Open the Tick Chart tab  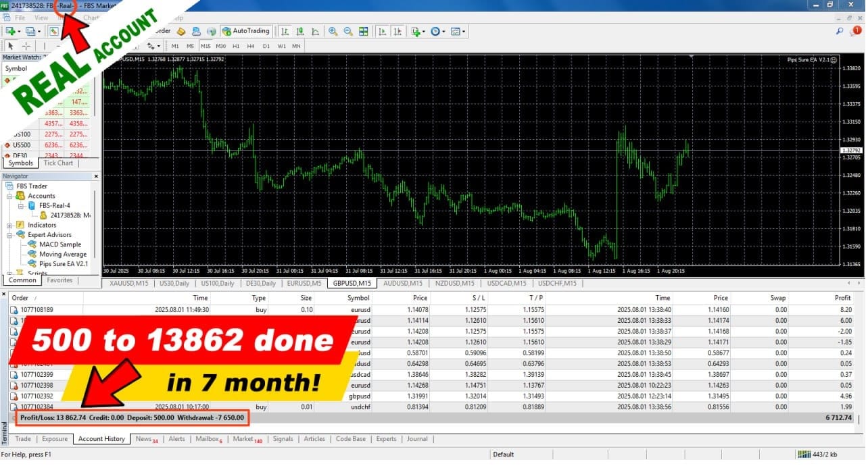point(58,163)
